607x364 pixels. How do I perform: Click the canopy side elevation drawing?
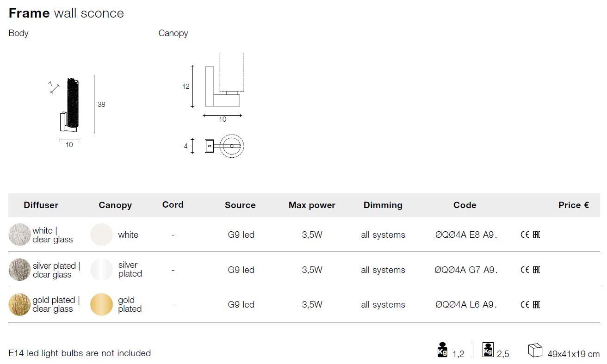(x=224, y=80)
